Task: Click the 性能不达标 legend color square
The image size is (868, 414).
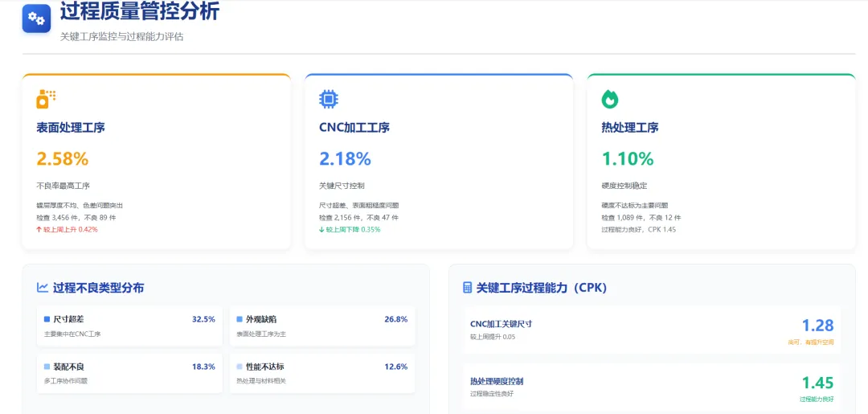Action: click(x=240, y=367)
